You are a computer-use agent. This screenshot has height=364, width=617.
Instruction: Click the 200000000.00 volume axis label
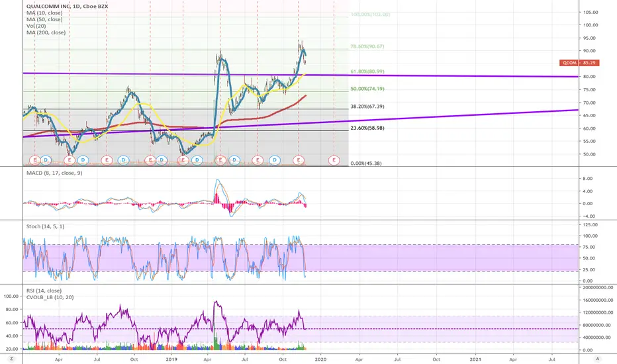pos(598,288)
